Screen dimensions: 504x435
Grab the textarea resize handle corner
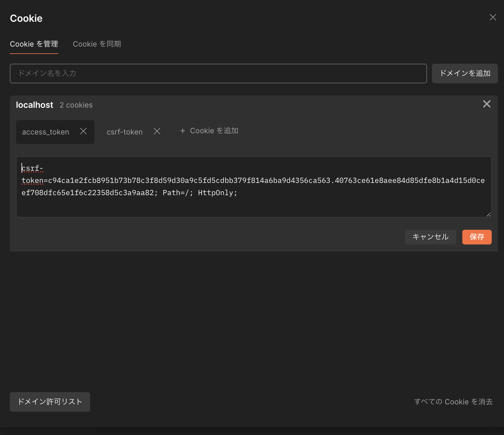point(488,214)
